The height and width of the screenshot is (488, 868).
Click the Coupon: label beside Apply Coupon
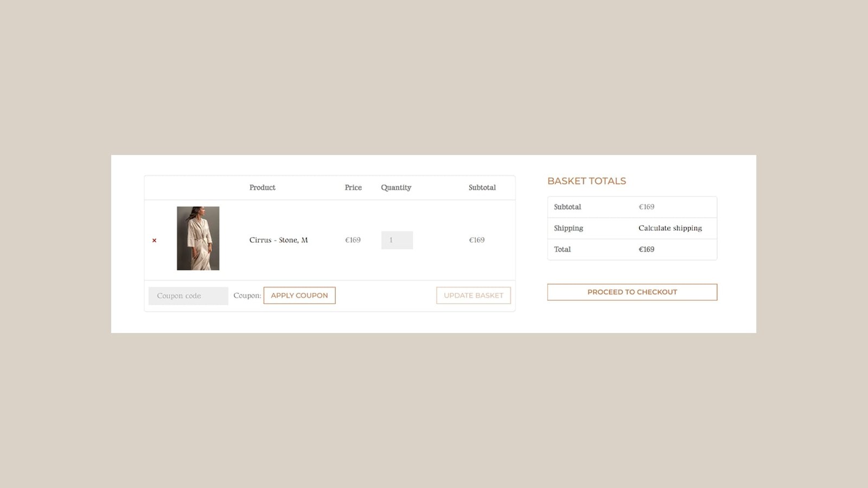tap(247, 296)
